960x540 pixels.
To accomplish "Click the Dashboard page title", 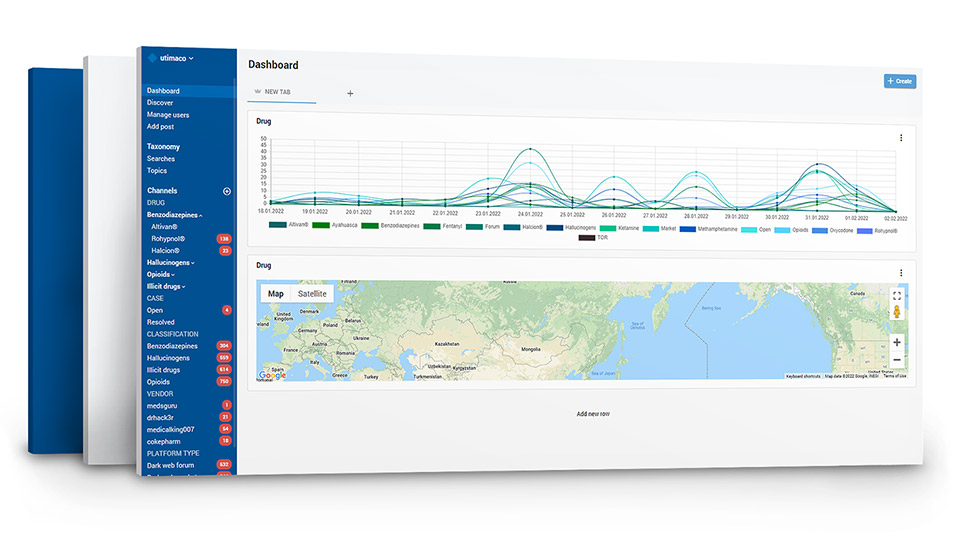I will 273,65.
